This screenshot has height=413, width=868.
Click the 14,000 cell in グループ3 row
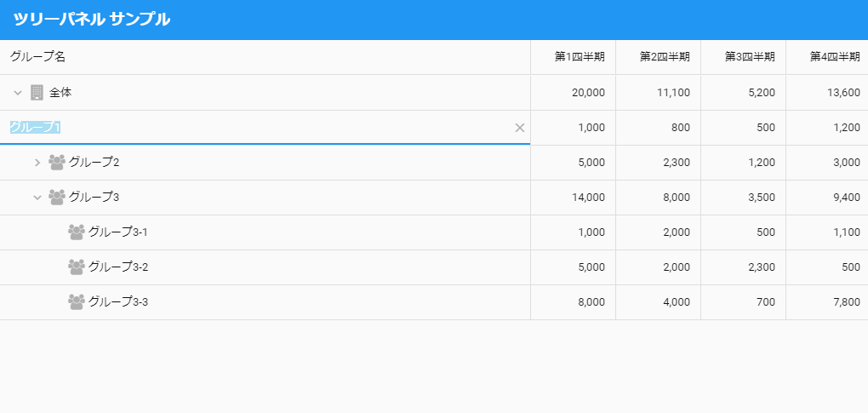[x=573, y=198]
